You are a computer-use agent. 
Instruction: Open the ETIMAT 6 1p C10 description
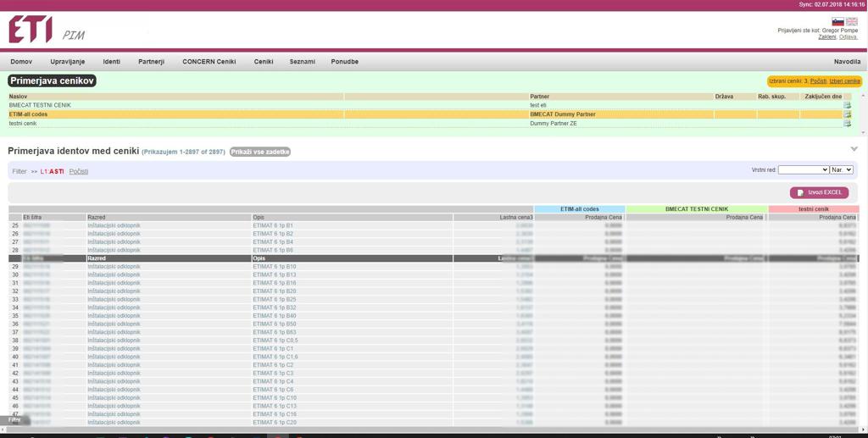point(275,397)
